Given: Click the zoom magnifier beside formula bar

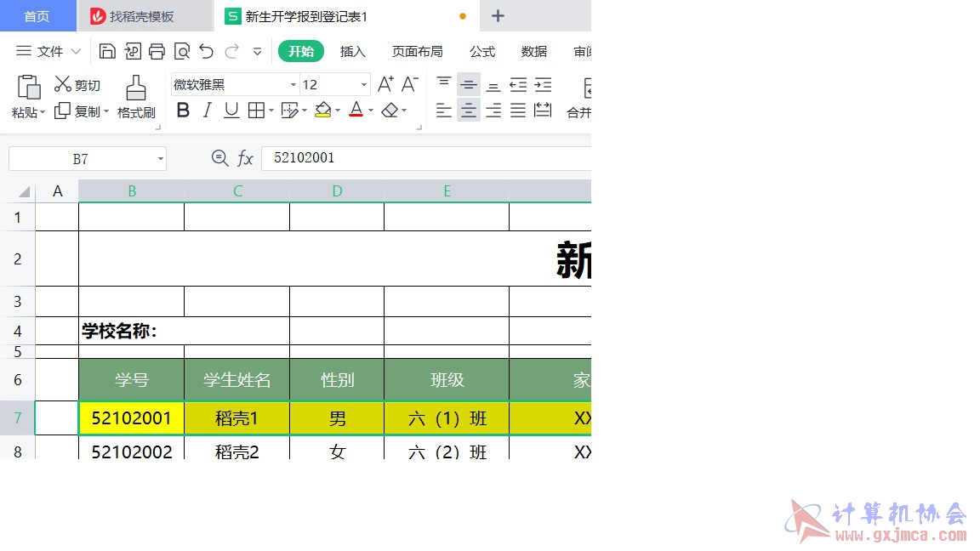Looking at the screenshot, I should pyautogui.click(x=219, y=158).
